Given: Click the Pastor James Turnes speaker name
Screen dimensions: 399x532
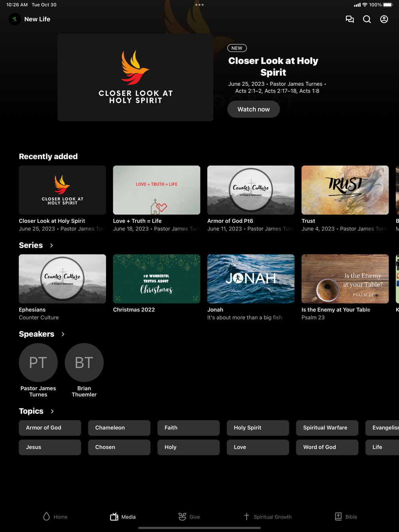Looking at the screenshot, I should click(38, 391).
